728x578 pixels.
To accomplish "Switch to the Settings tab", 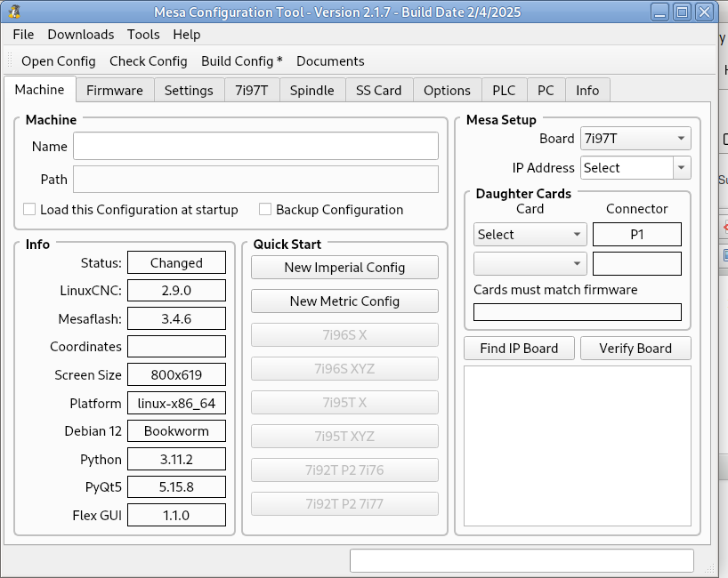I will coord(189,90).
